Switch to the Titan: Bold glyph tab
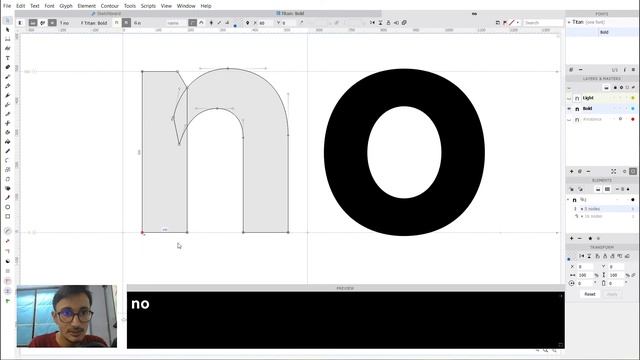 pos(290,13)
